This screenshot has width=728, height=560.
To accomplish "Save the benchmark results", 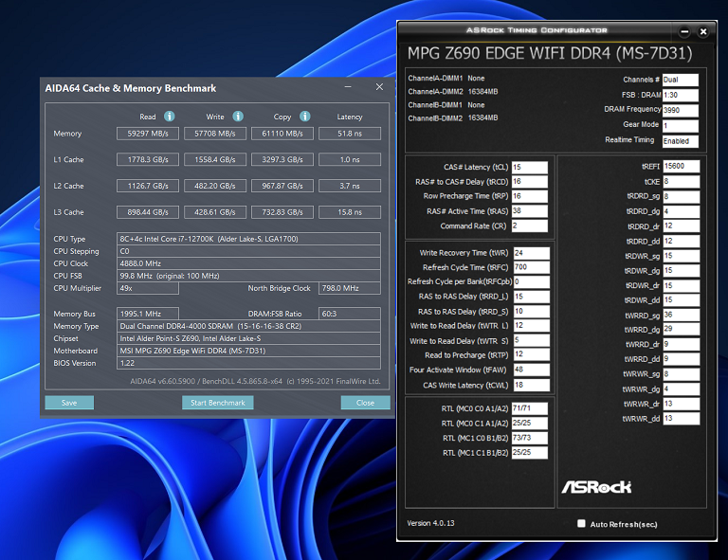I will click(69, 403).
